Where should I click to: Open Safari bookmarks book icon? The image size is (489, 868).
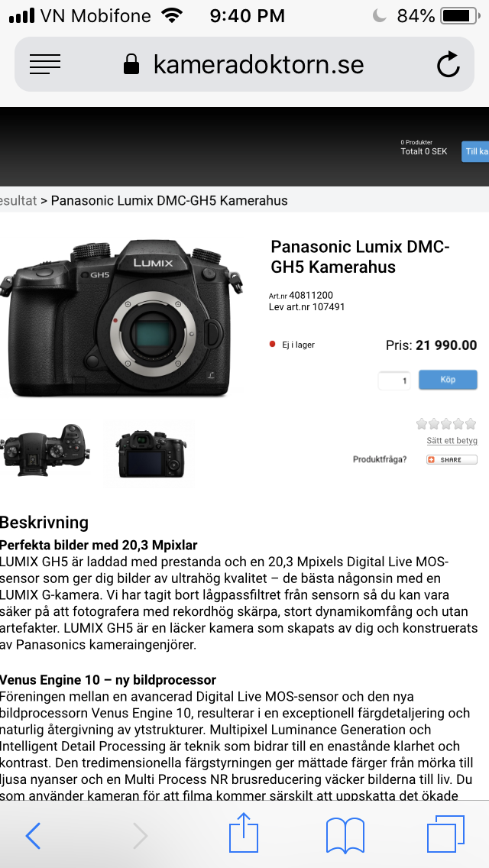coord(345,835)
